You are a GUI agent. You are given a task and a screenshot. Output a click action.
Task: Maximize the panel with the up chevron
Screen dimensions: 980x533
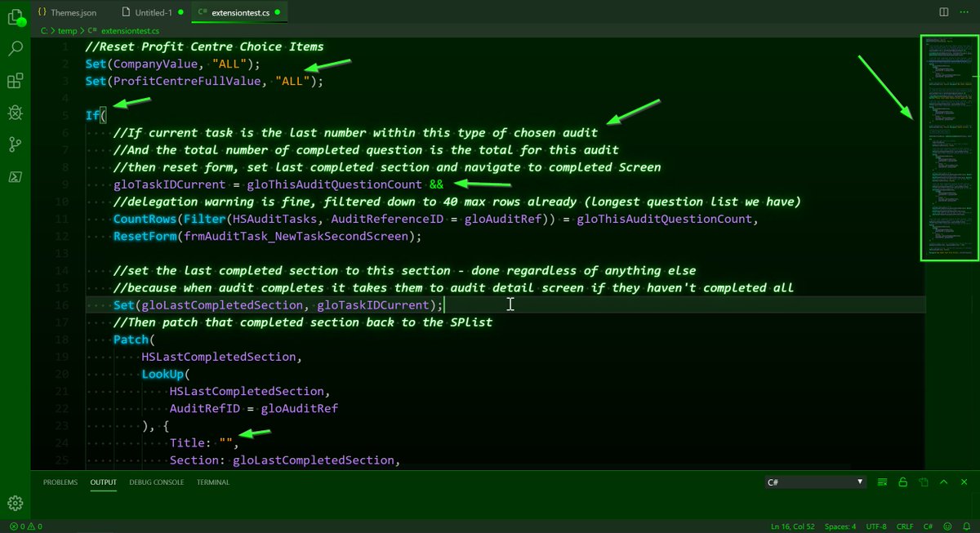click(945, 482)
